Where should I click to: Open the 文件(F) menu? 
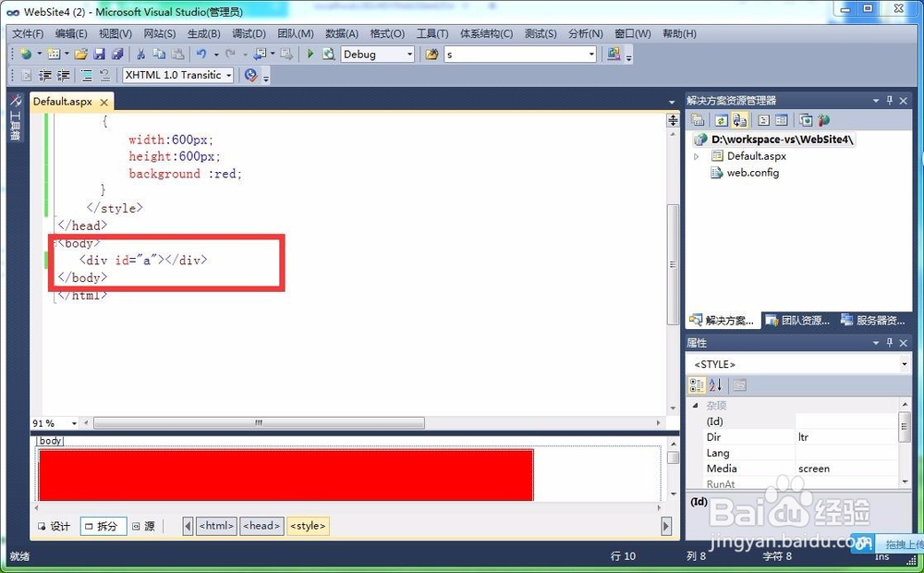point(28,33)
